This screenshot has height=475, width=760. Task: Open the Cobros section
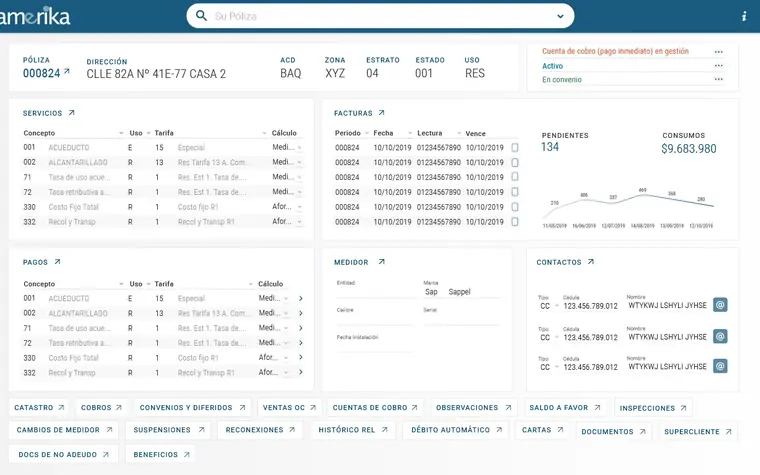[x=101, y=408]
